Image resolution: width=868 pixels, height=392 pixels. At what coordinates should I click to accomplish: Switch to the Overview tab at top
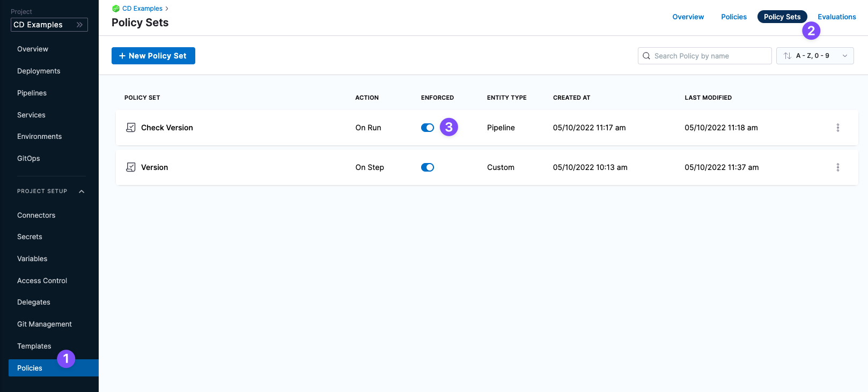click(x=688, y=17)
